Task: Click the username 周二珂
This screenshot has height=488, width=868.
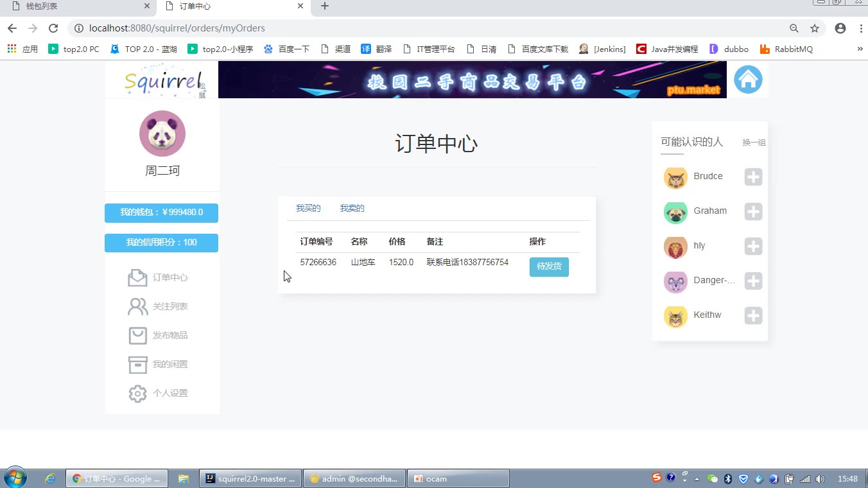Action: (x=162, y=171)
